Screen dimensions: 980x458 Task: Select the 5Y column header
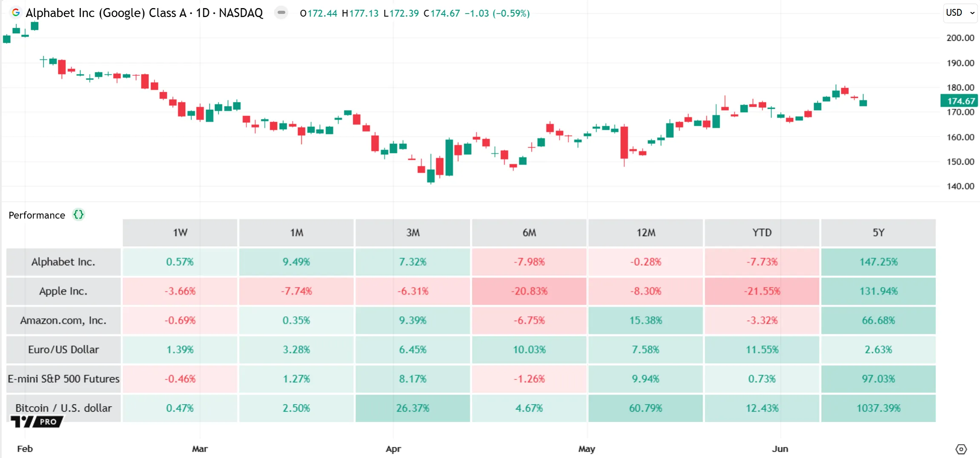(878, 232)
